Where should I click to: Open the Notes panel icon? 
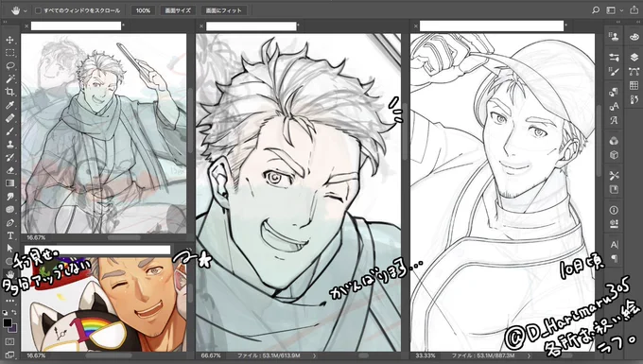point(614,189)
